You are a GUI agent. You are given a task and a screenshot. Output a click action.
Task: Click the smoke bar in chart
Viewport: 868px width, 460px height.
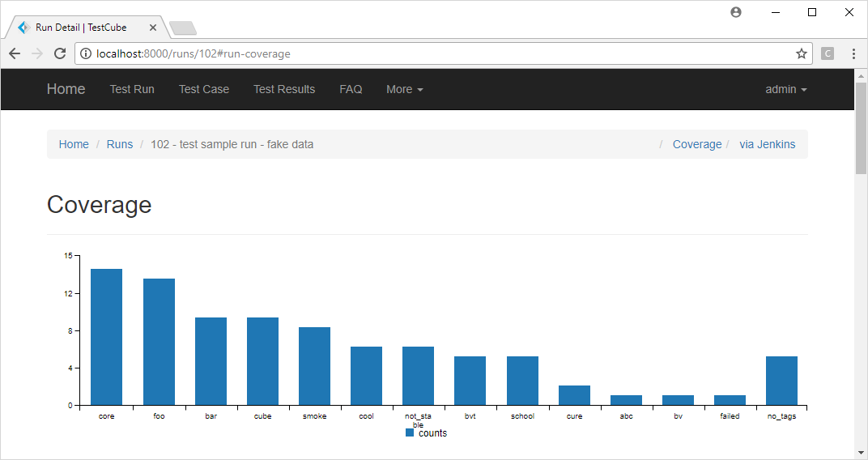click(314, 366)
